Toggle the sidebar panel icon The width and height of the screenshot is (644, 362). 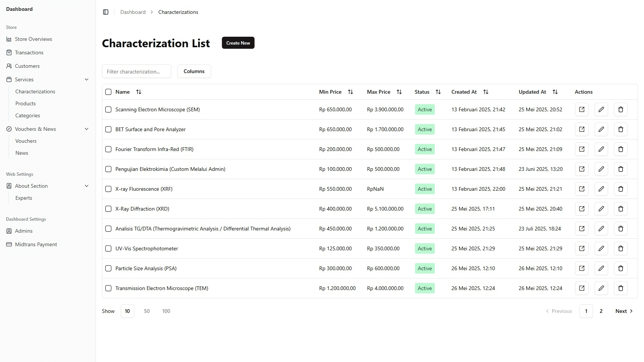coord(106,12)
